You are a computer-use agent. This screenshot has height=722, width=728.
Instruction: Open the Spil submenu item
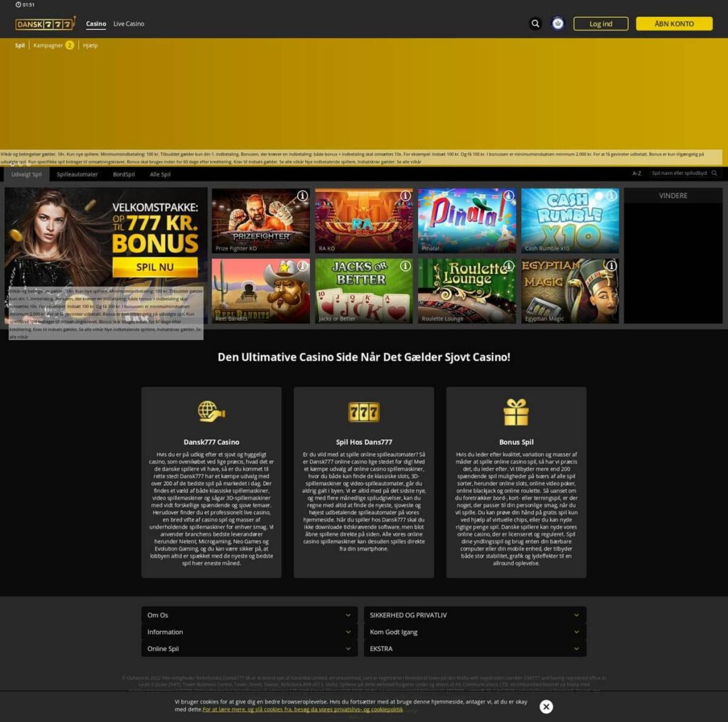19,46
